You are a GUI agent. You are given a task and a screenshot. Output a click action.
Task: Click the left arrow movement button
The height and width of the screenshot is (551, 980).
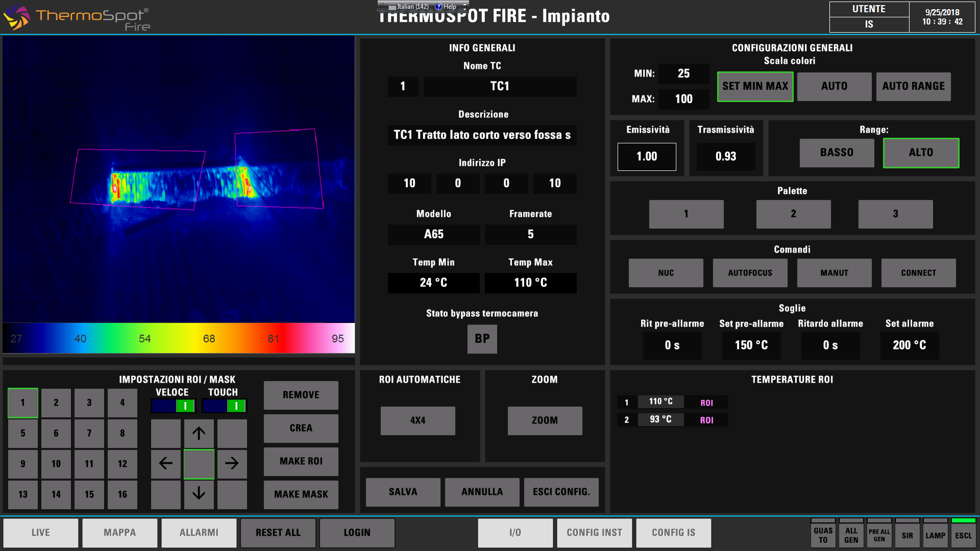pyautogui.click(x=166, y=464)
